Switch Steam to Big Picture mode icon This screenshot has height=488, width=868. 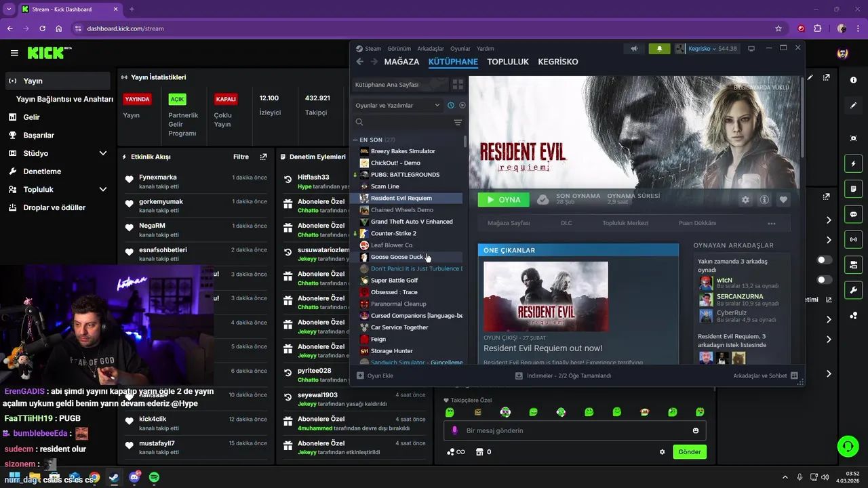[751, 49]
